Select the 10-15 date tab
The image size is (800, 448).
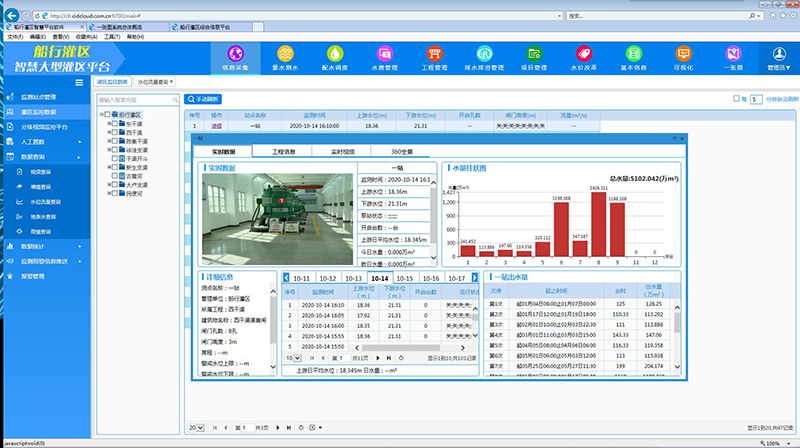pyautogui.click(x=404, y=278)
